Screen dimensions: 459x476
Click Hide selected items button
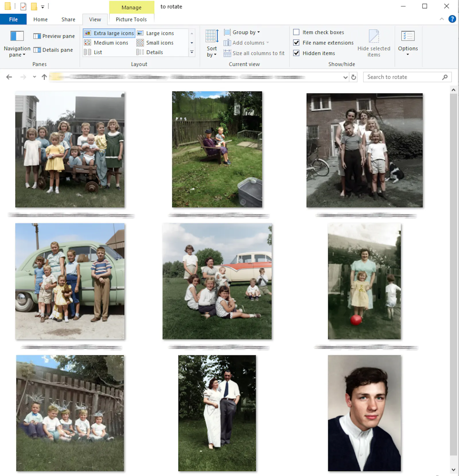[374, 43]
